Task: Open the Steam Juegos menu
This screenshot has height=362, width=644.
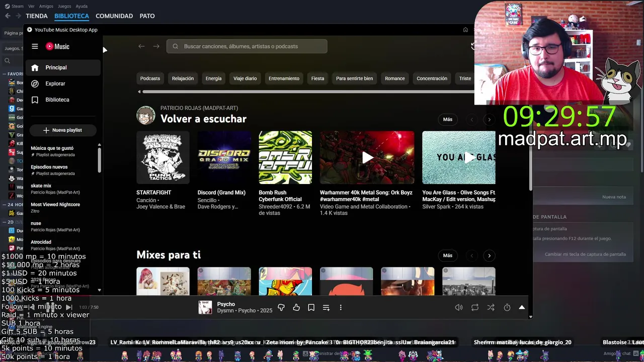Action: point(64,7)
